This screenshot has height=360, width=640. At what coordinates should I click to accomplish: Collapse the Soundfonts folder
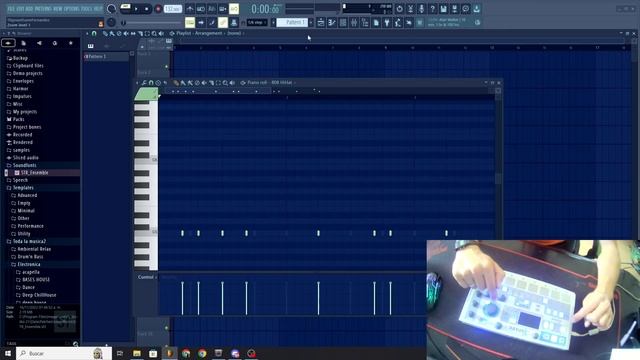[x=24, y=165]
